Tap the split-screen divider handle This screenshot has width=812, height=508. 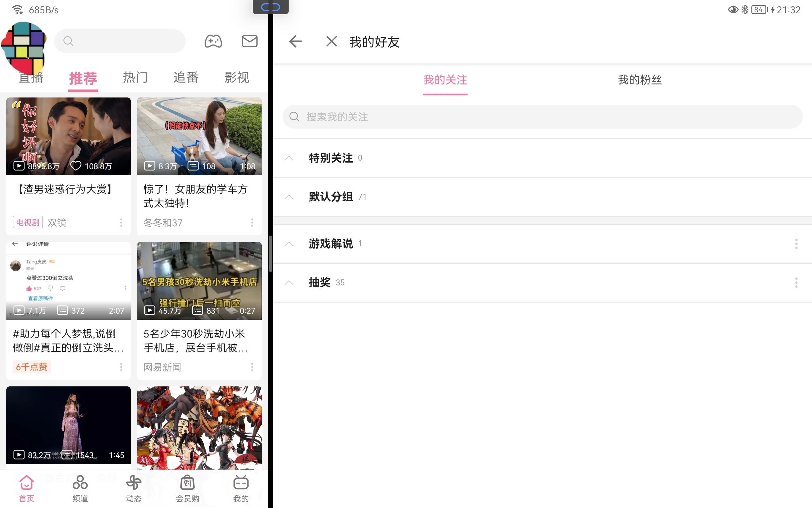pyautogui.click(x=271, y=254)
